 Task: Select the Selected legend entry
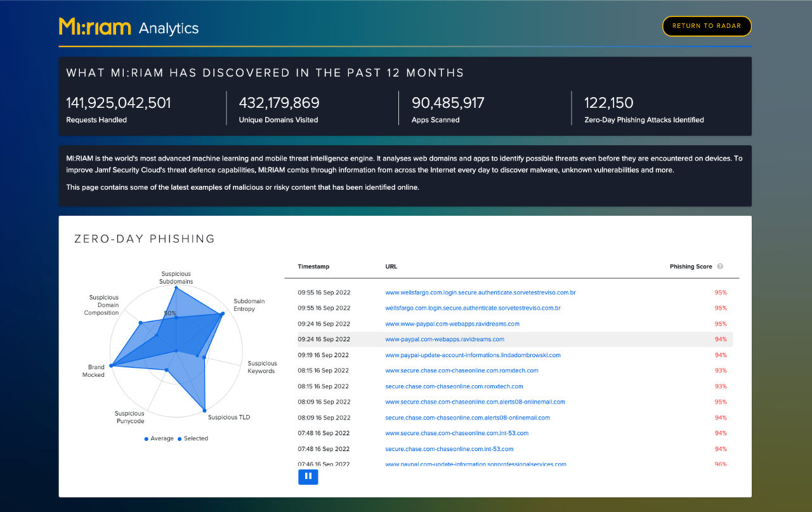(x=193, y=438)
